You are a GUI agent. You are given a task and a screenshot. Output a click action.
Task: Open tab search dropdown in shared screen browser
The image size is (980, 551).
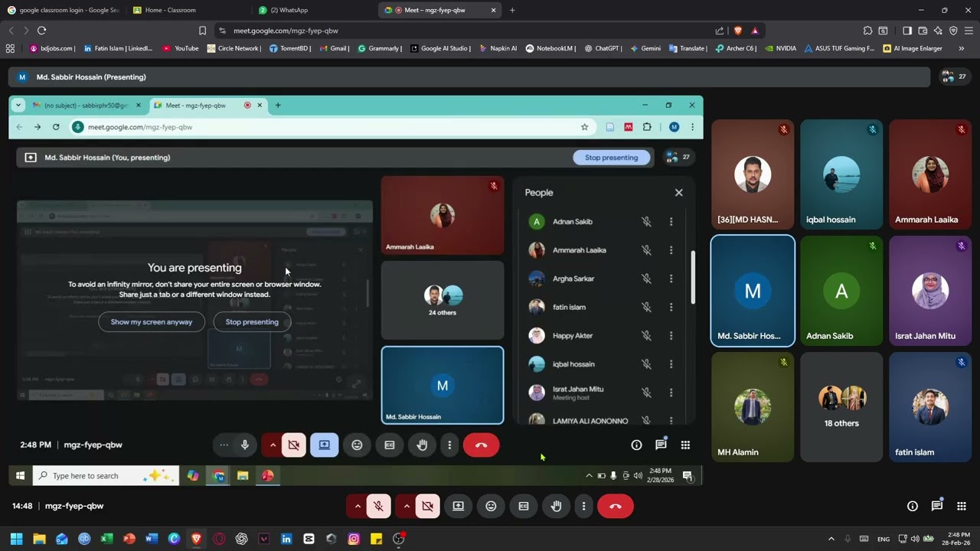tap(18, 105)
